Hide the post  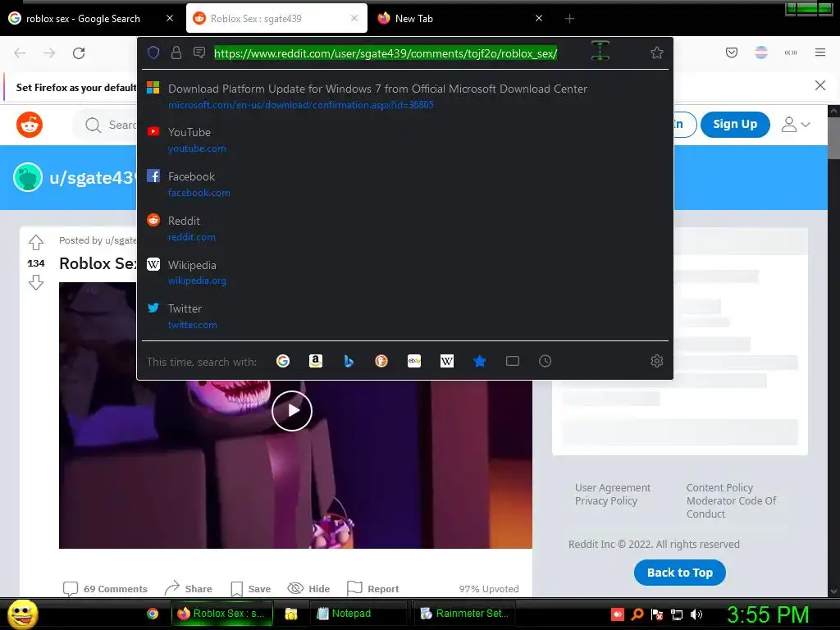click(309, 589)
